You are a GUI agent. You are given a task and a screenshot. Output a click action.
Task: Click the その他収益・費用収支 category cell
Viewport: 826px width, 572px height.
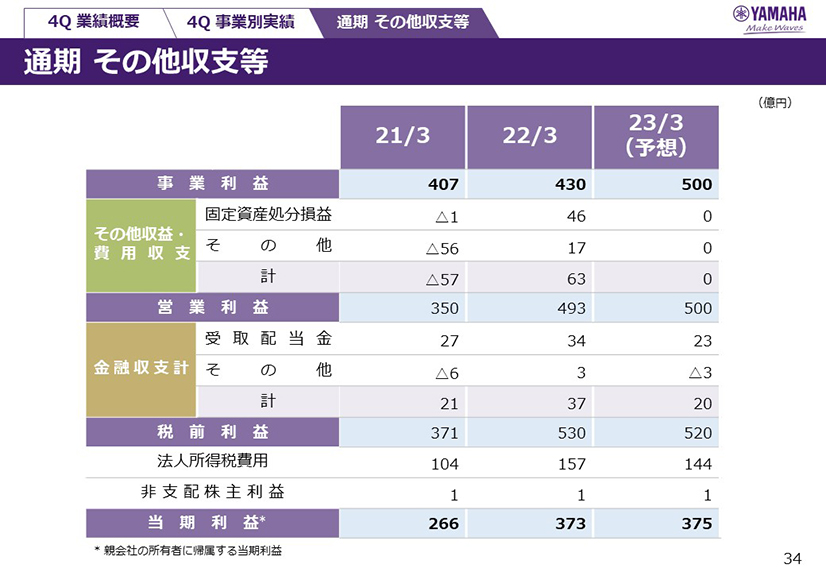pos(141,245)
